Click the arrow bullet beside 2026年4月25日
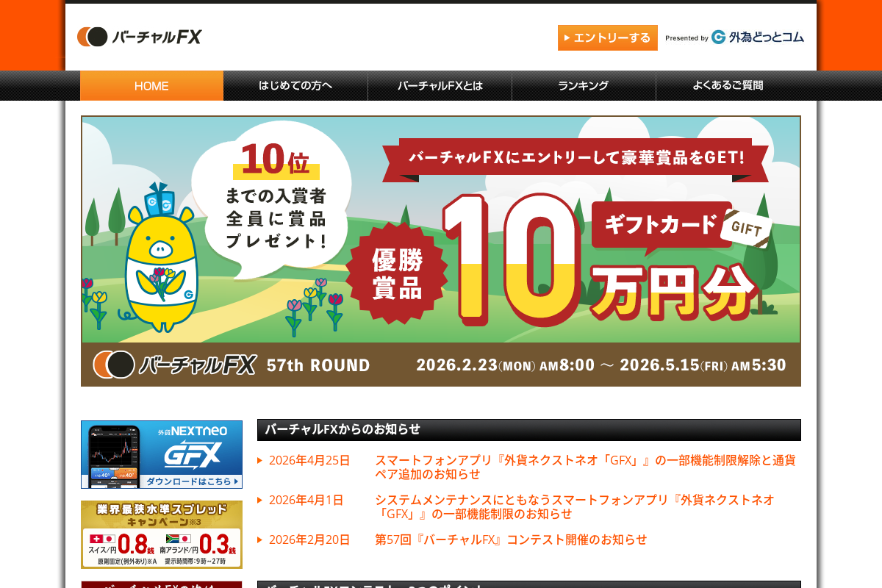 click(x=259, y=461)
